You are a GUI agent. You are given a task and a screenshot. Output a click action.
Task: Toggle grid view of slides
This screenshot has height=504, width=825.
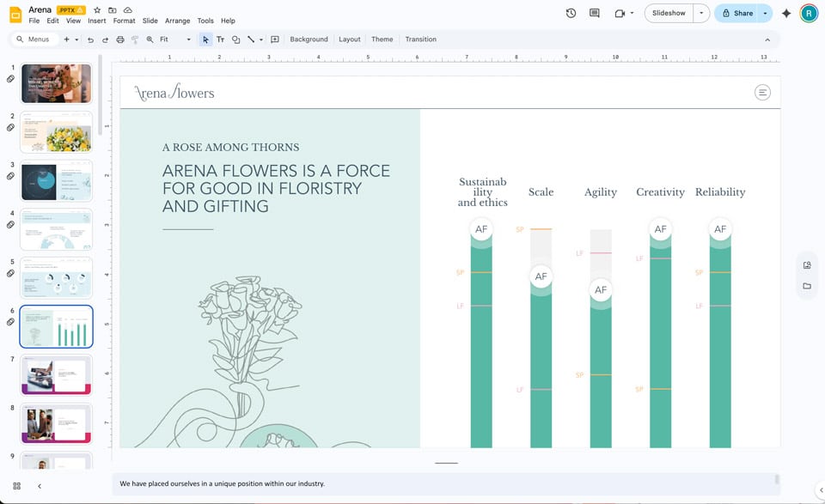(17, 486)
